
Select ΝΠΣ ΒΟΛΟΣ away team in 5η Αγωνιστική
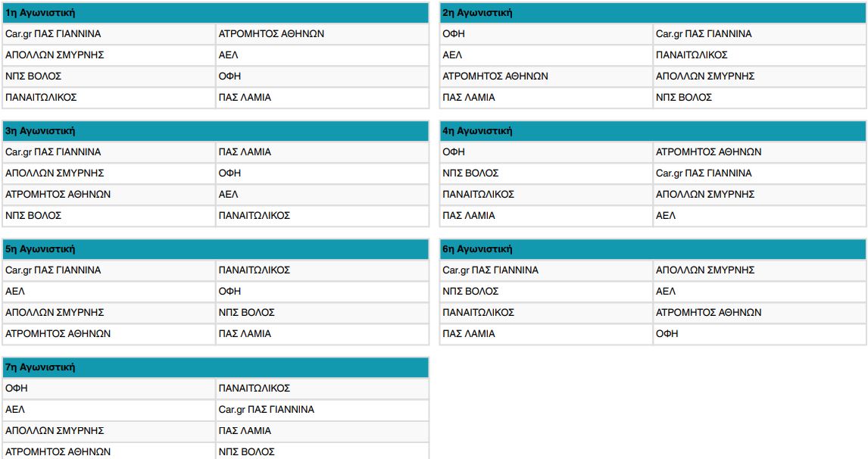click(246, 312)
